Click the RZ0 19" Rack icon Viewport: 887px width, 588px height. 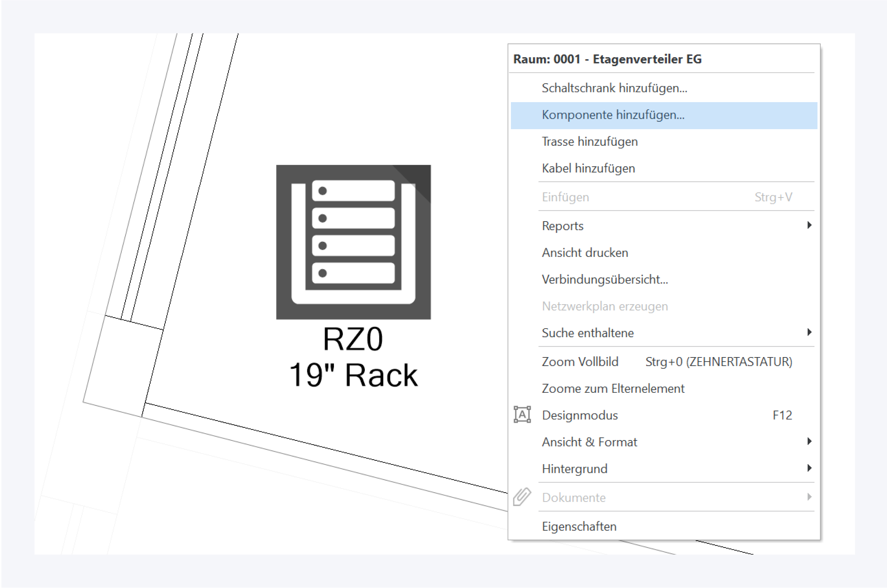(353, 242)
